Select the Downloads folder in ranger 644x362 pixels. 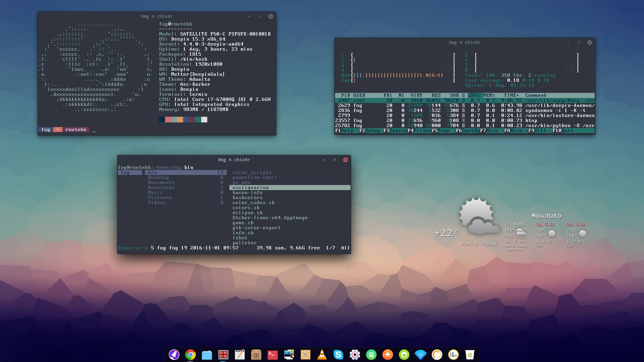[161, 188]
